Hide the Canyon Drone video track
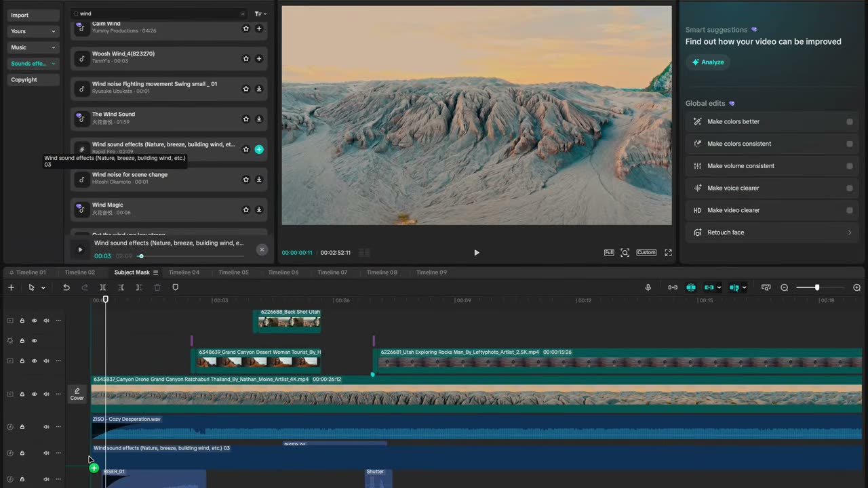The image size is (868, 488). pyautogui.click(x=34, y=394)
